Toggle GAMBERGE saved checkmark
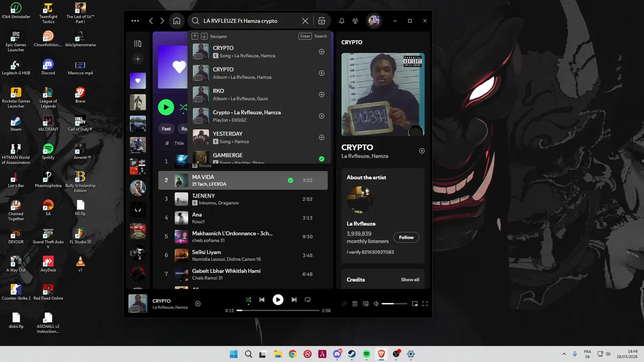 321,159
